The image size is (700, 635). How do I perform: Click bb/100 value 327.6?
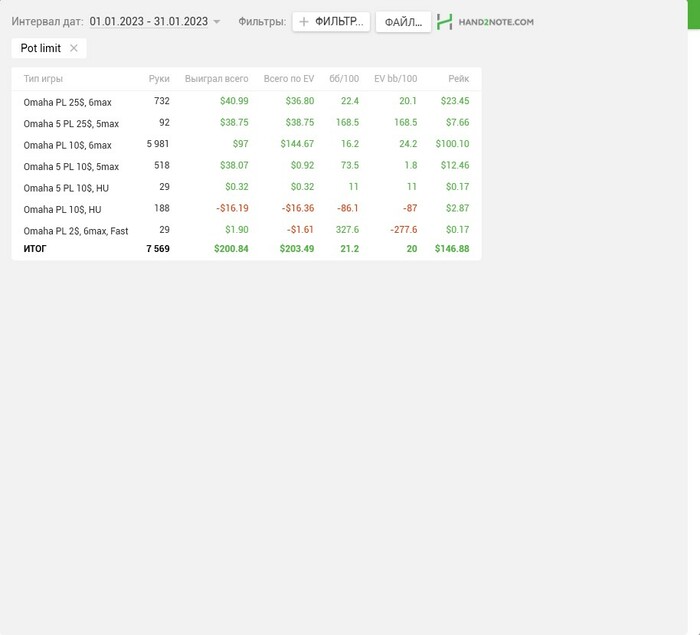(x=347, y=230)
